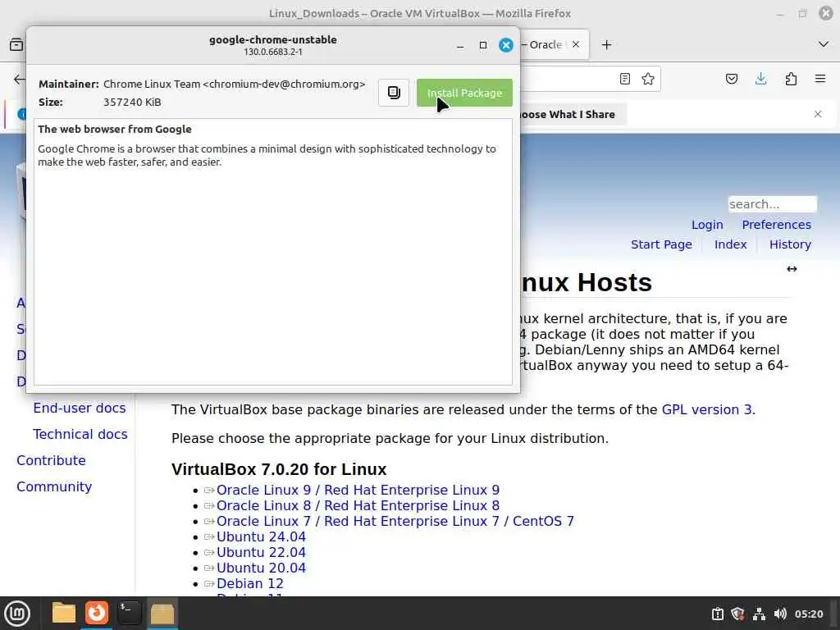Maximize the google-chrome-unstable installer window

pos(482,46)
